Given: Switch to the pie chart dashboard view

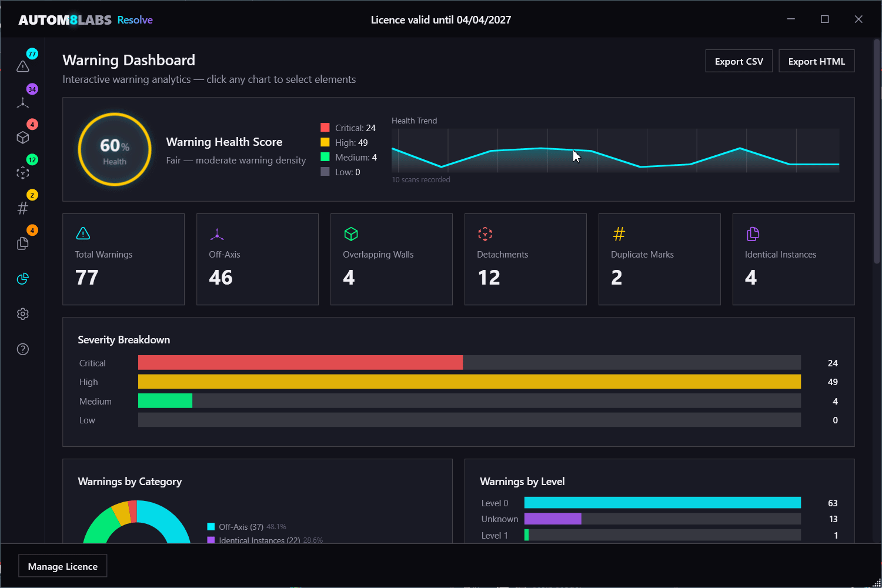Looking at the screenshot, I should tap(22, 278).
